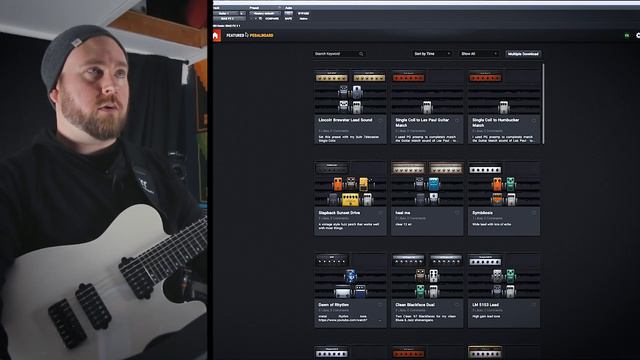Open the Sort by Time dropdown

[432, 54]
